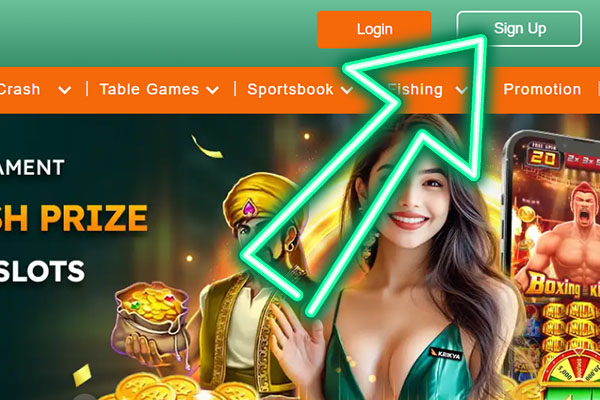The height and width of the screenshot is (400, 600).
Task: Click the Krikya badge on green dress
Action: [x=445, y=354]
